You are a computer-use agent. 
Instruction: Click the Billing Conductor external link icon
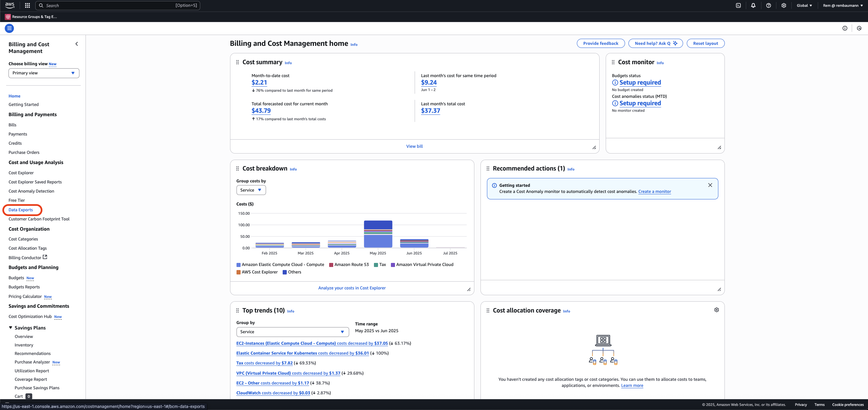pyautogui.click(x=45, y=257)
